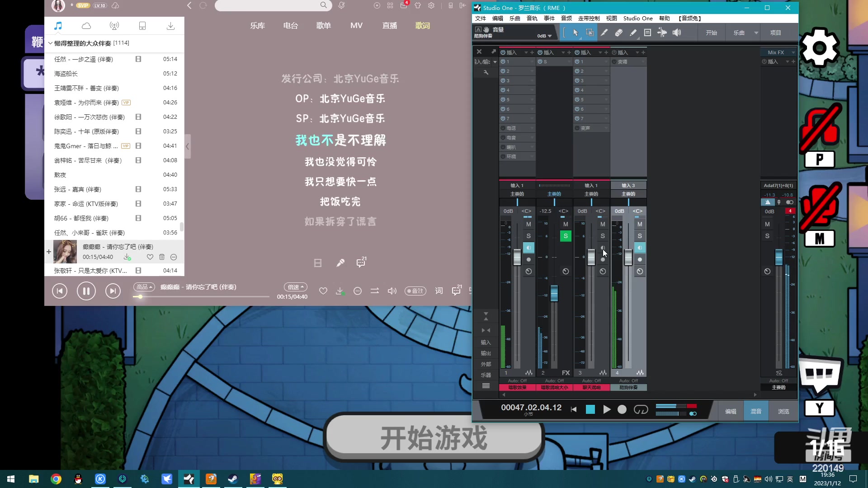Click Record in Studio One transport

click(x=622, y=409)
